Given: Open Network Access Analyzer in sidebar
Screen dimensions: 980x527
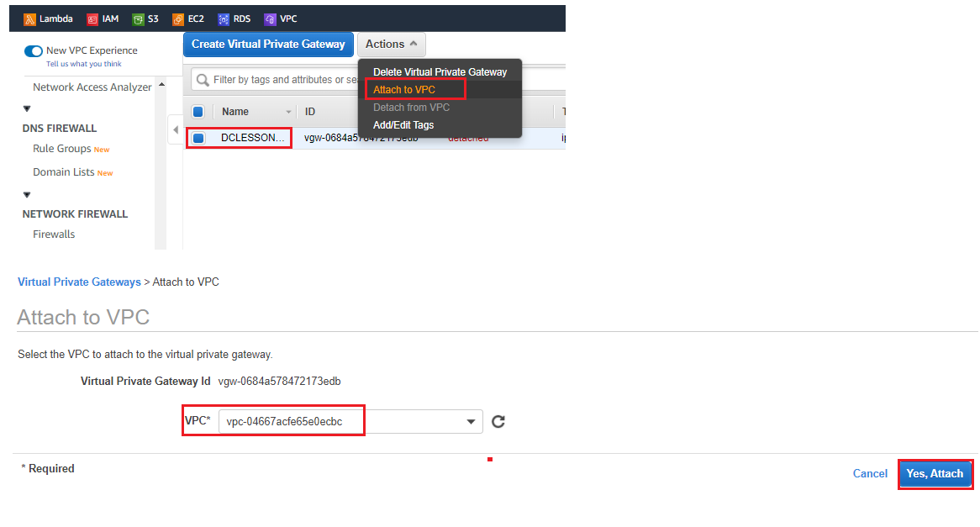Looking at the screenshot, I should pyautogui.click(x=92, y=87).
